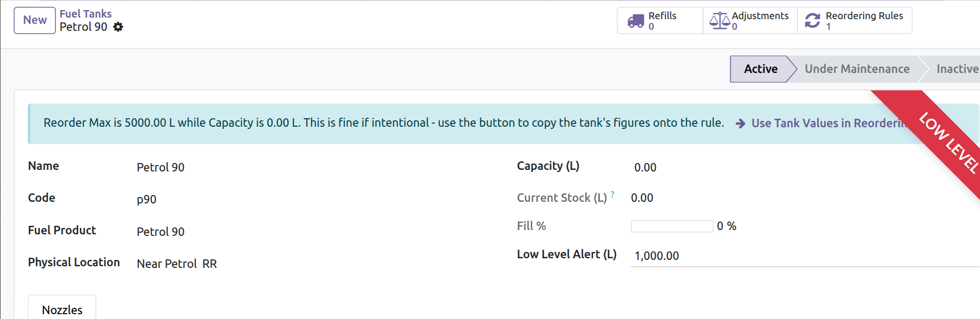This screenshot has width=980, height=319.
Task: Open the Nozzles tab
Action: (x=62, y=309)
